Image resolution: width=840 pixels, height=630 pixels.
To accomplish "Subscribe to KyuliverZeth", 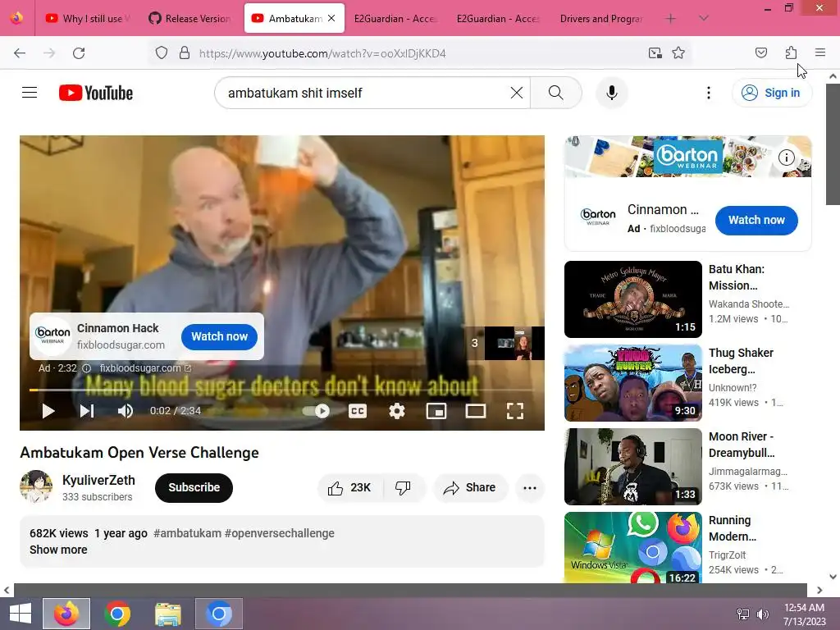I will (x=194, y=487).
